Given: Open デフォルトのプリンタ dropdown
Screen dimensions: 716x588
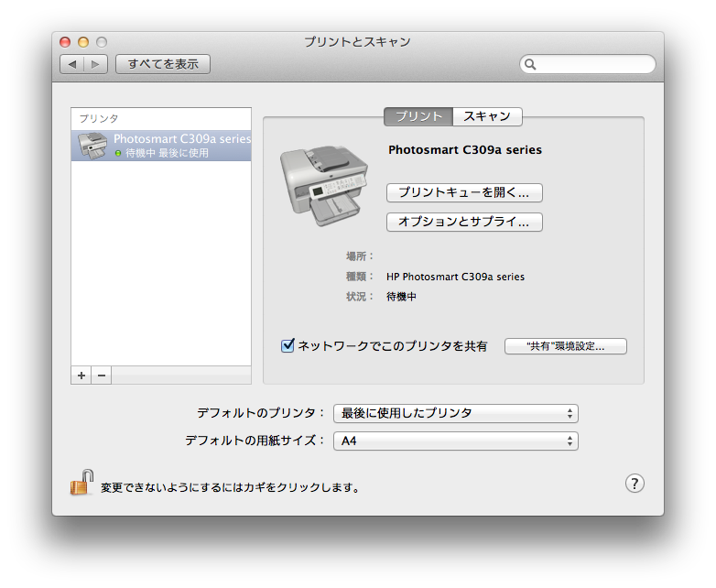Looking at the screenshot, I should click(x=456, y=413).
